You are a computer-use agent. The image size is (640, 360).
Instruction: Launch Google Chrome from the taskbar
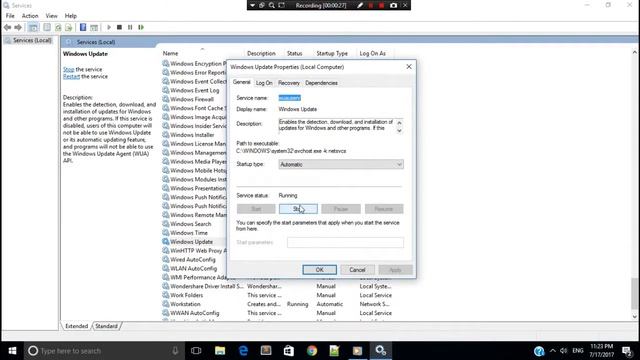point(312,351)
